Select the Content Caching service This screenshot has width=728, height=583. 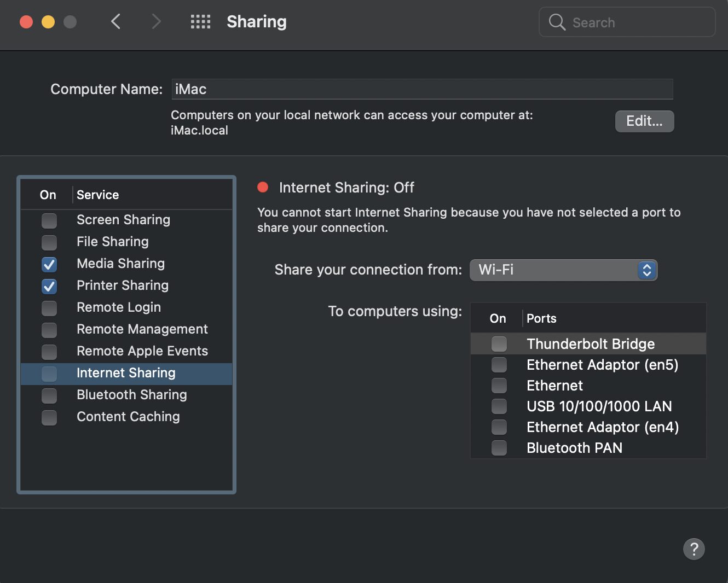click(x=128, y=417)
